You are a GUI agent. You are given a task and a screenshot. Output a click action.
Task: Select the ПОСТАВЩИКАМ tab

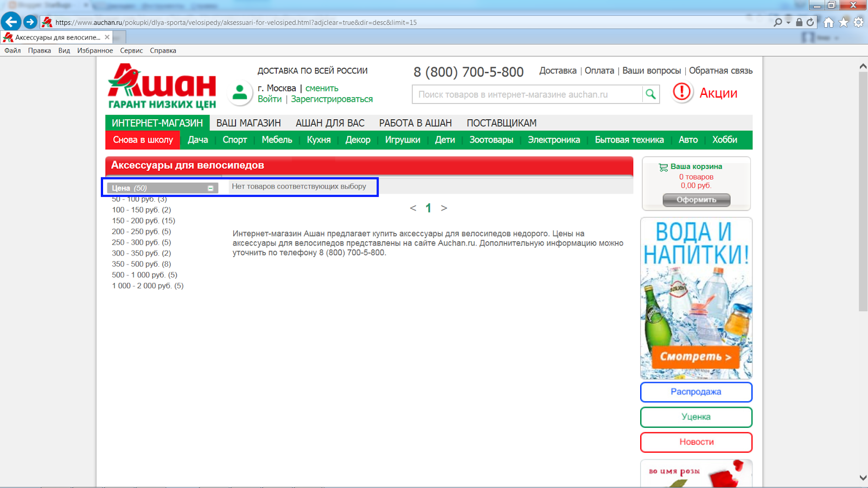[x=502, y=123]
